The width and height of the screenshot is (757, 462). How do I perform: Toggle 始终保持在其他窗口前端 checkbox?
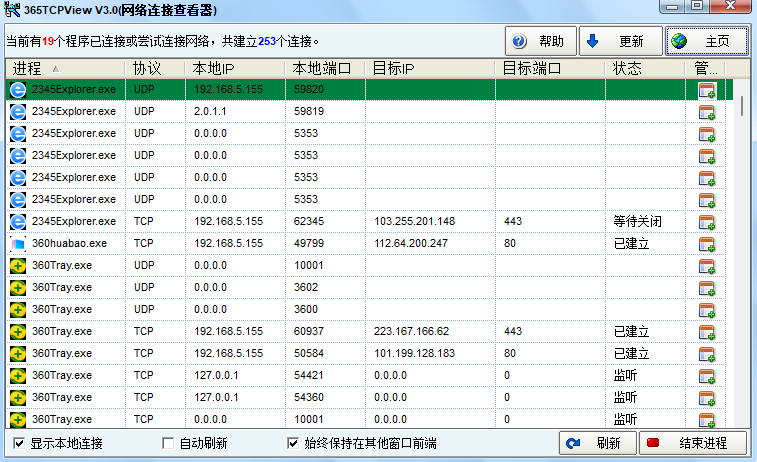point(293,443)
